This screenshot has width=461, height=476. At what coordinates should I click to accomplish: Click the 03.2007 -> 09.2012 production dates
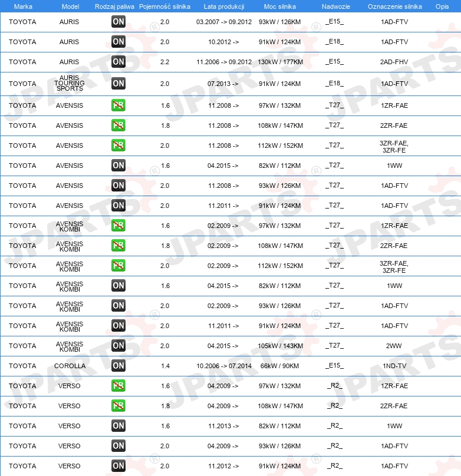pyautogui.click(x=224, y=22)
